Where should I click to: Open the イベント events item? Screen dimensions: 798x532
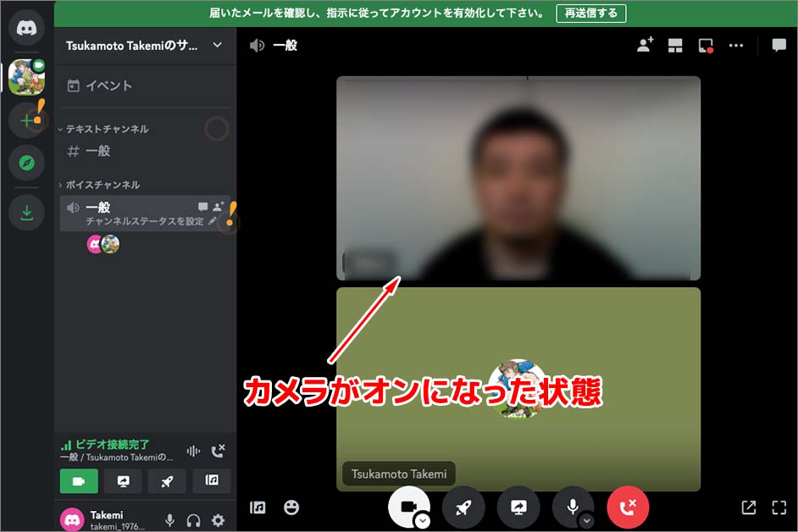point(108,86)
